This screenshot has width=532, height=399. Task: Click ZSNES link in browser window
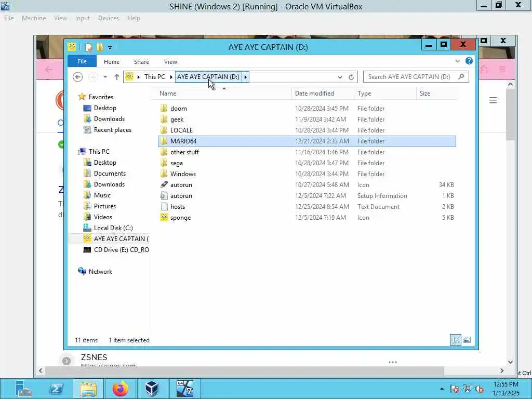point(94,357)
